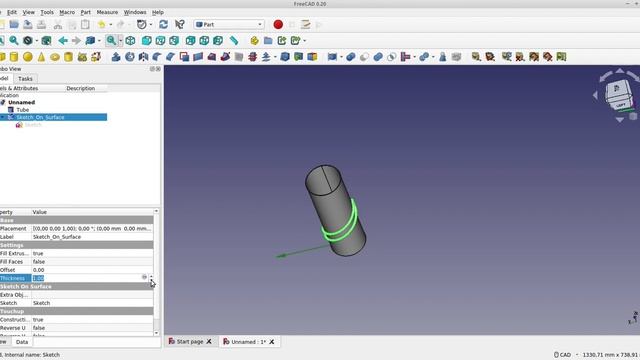
Task: Click the Fit All magnifier icon
Action: pos(14,40)
